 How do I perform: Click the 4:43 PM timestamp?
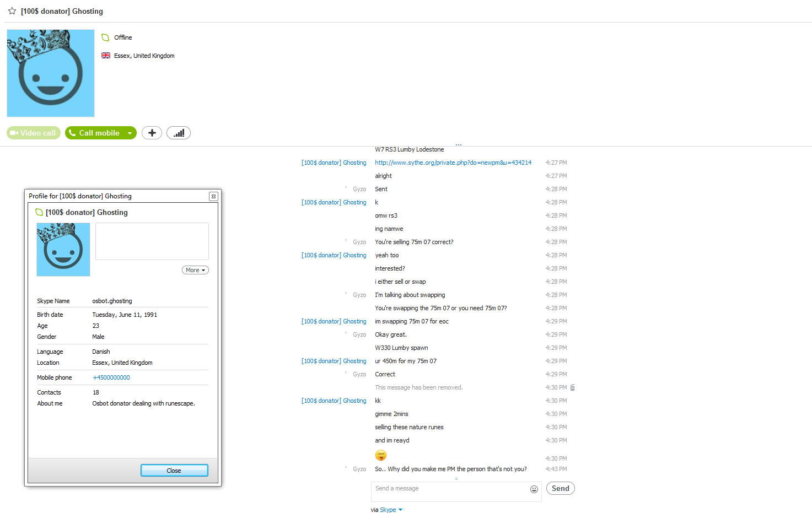(x=556, y=469)
